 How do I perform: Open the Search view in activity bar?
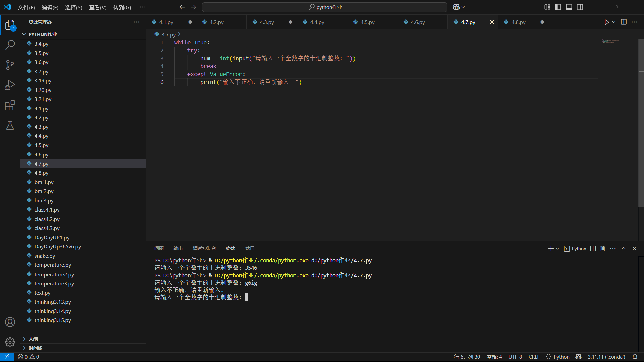10,45
